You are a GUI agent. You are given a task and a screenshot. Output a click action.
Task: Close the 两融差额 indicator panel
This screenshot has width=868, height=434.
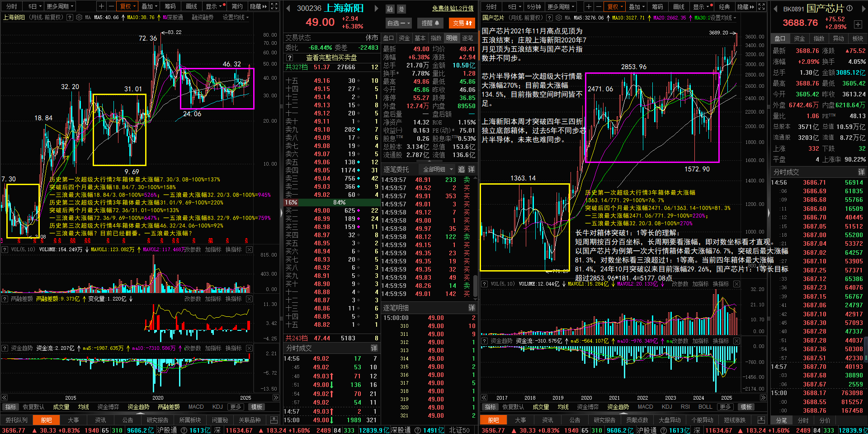[249, 299]
